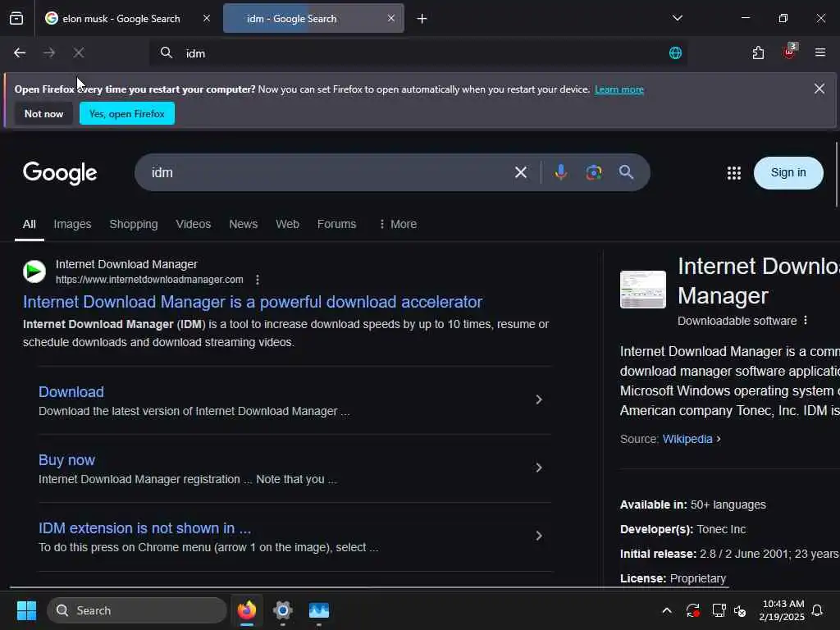840x630 pixels.
Task: Open IDM extension is not shown in link
Action: point(144,528)
